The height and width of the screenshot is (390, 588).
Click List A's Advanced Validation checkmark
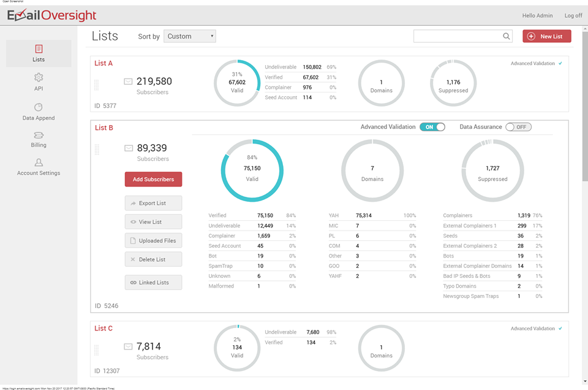click(x=560, y=63)
